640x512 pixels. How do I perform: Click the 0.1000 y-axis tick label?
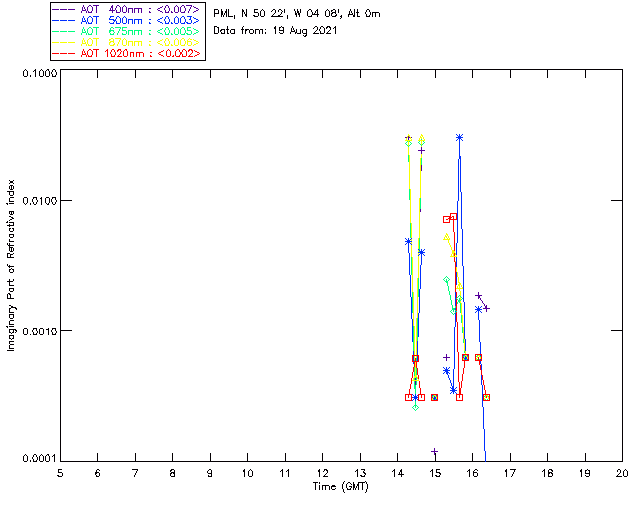click(x=39, y=73)
